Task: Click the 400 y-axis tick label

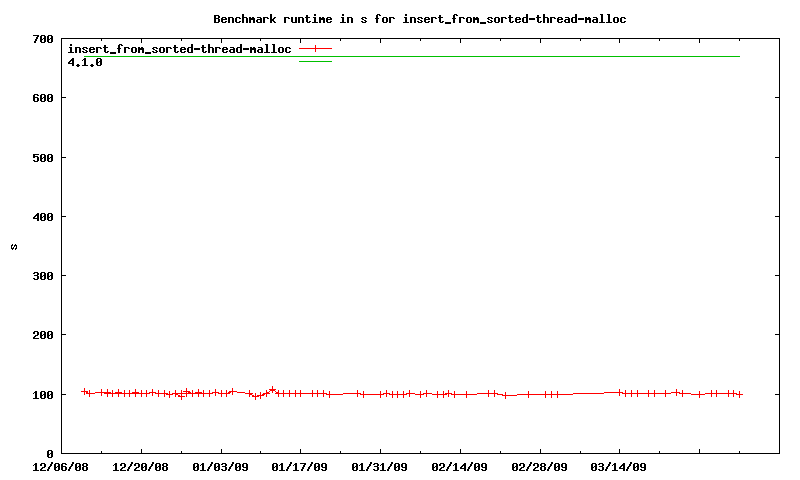Action: 42,217
